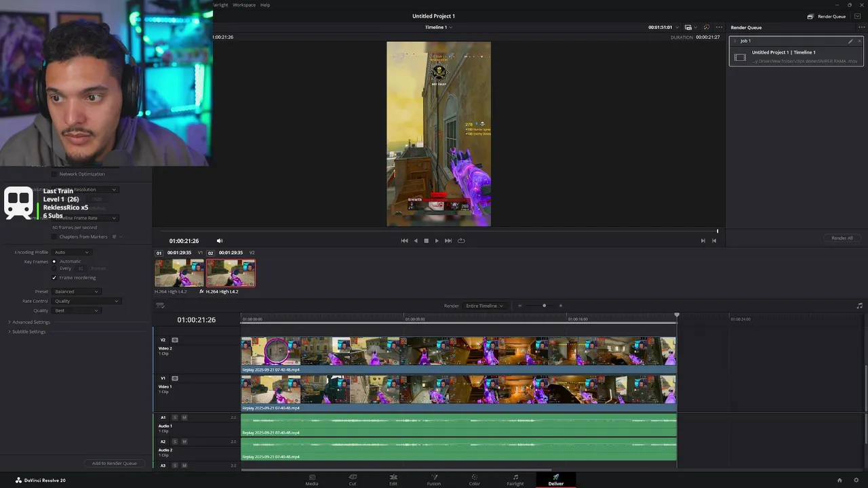Toggle loop playback

point(461,241)
